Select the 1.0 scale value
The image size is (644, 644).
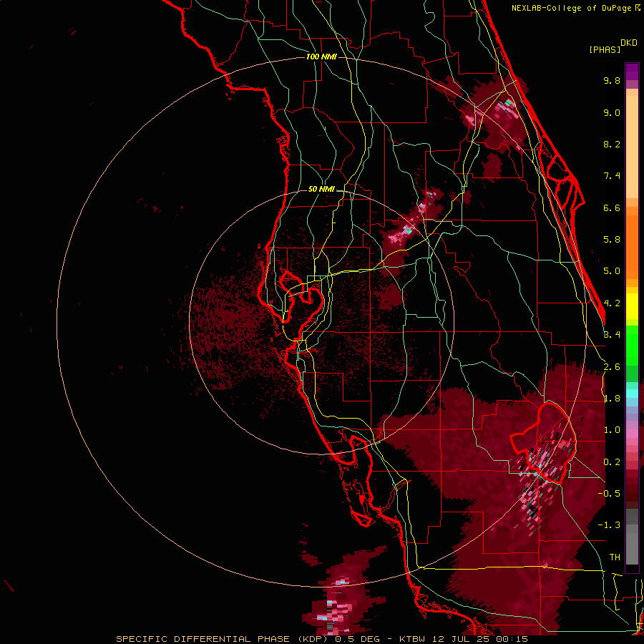coord(612,430)
